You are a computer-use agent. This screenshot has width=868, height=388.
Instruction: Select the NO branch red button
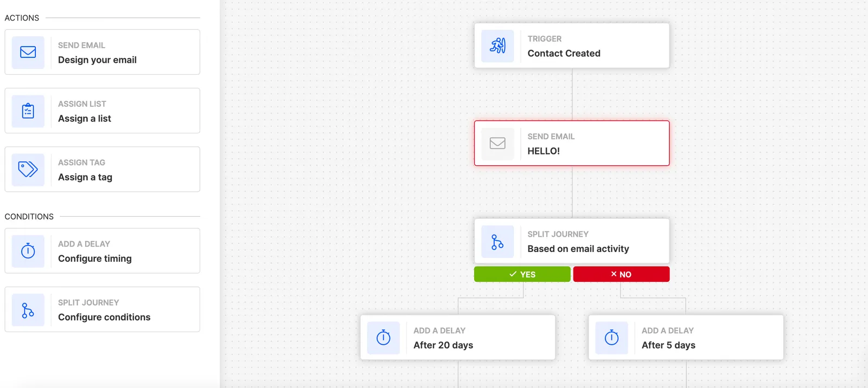621,274
